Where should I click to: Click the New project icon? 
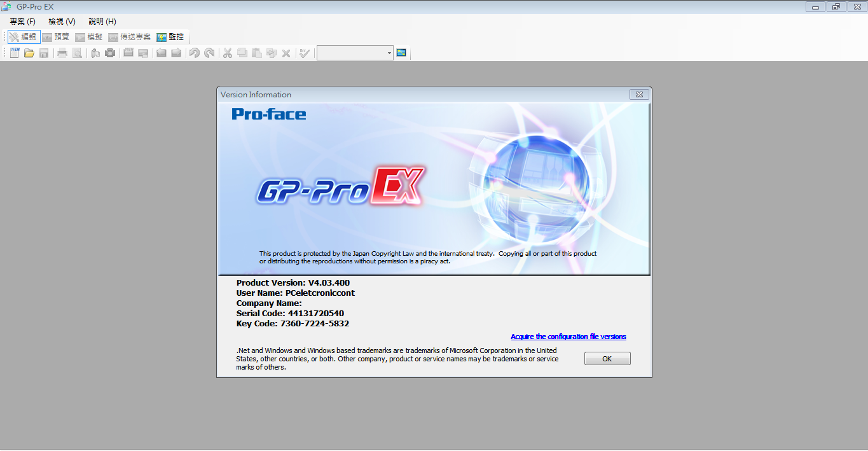point(15,53)
